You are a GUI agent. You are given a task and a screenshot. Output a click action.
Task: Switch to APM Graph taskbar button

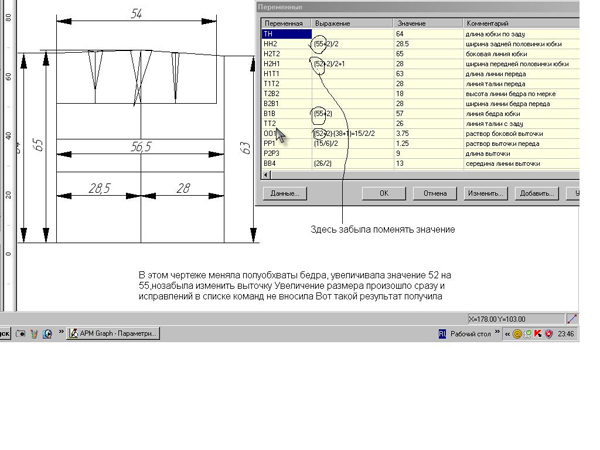[x=113, y=333]
